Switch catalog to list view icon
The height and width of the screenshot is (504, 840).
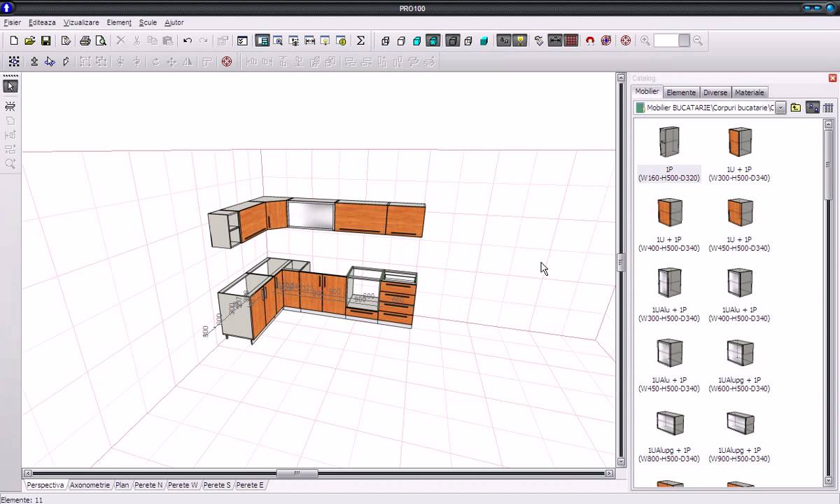829,108
